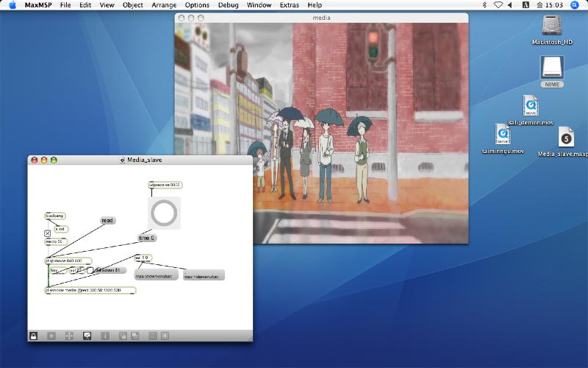Select the jit.window media object box

90,290
